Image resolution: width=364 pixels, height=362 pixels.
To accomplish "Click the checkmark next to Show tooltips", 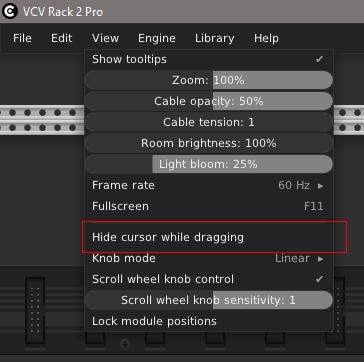I will click(319, 59).
